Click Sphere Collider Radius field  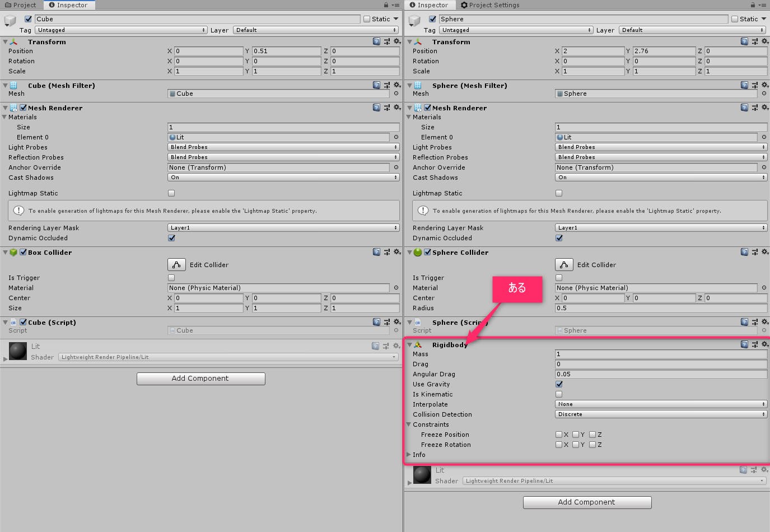tap(661, 308)
